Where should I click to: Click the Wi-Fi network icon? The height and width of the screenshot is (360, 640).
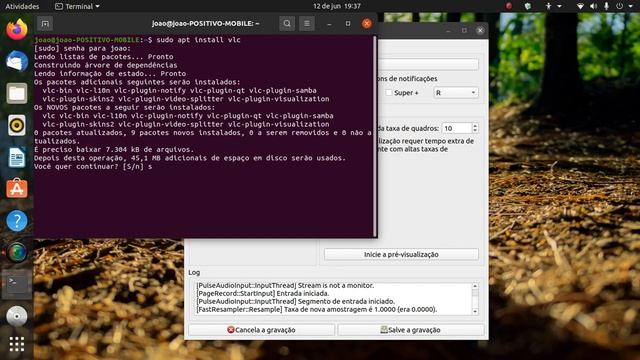pos(580,6)
